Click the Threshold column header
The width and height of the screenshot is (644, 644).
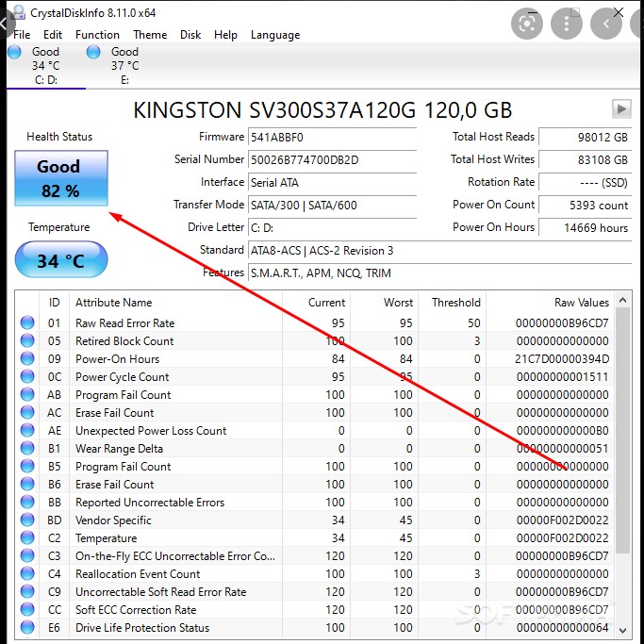point(452,303)
